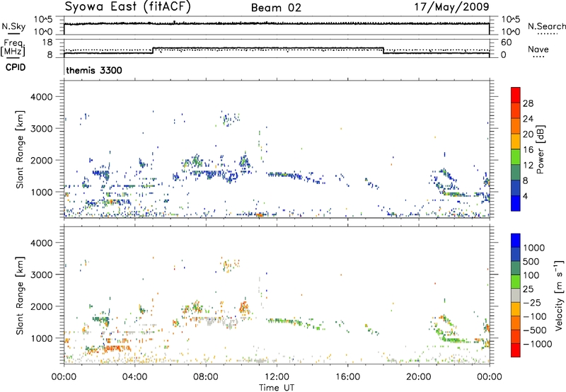566x392 pixels.
Task: Click "Slant Range [km]" label of velocity panel
Action: tap(20, 296)
